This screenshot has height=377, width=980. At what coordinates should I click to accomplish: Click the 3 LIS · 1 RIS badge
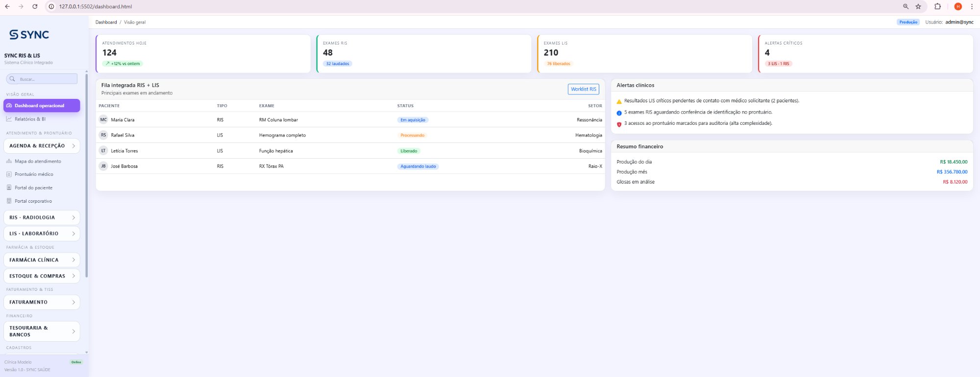click(779, 64)
